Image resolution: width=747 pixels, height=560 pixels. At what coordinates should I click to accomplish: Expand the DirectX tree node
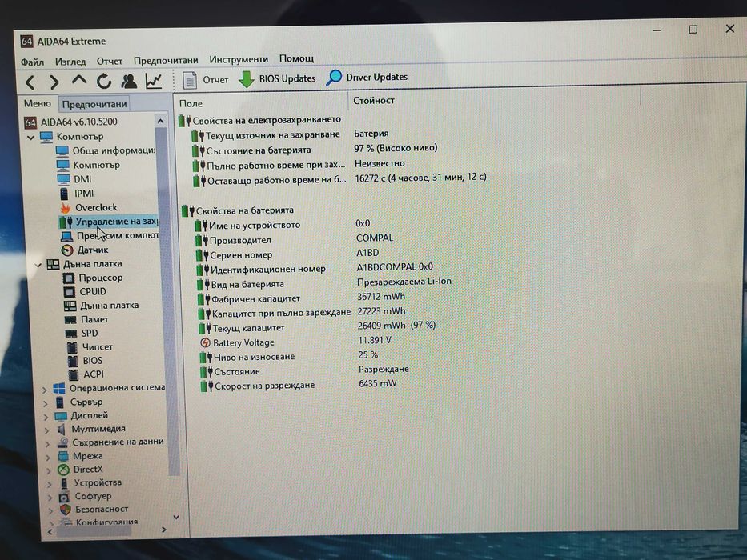(x=49, y=470)
